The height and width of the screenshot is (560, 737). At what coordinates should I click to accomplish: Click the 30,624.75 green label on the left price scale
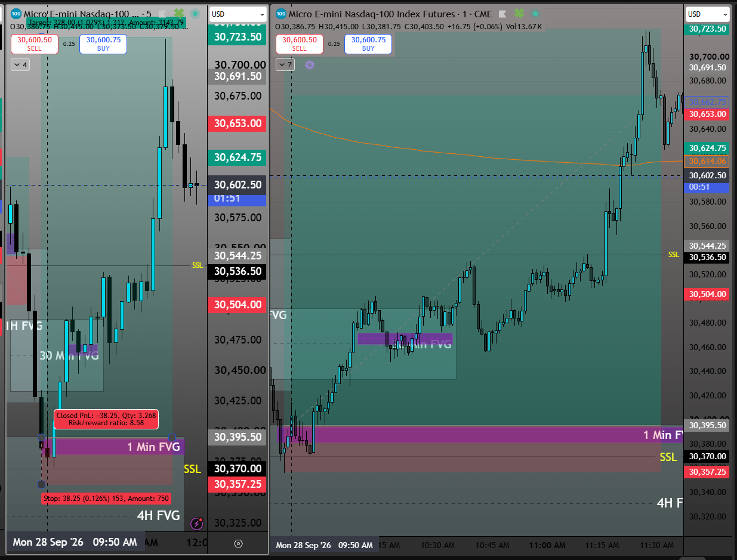(x=238, y=157)
